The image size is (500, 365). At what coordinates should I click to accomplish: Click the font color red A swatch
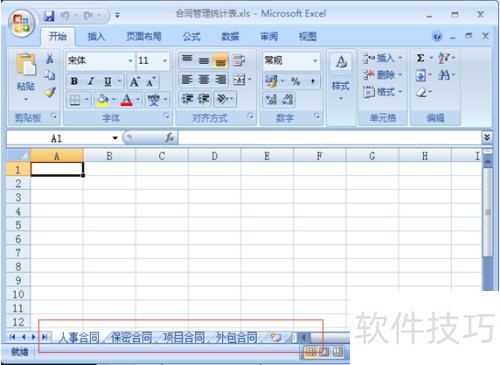tap(126, 99)
